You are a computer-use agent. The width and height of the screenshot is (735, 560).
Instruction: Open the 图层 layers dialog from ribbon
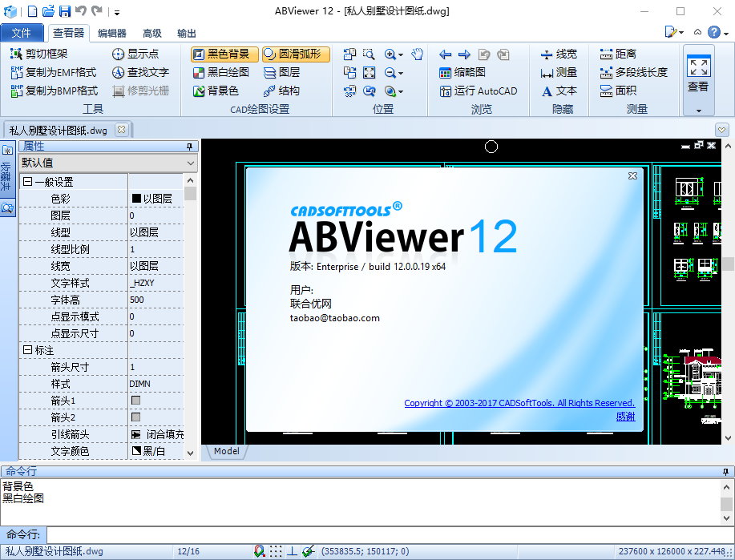pyautogui.click(x=281, y=72)
